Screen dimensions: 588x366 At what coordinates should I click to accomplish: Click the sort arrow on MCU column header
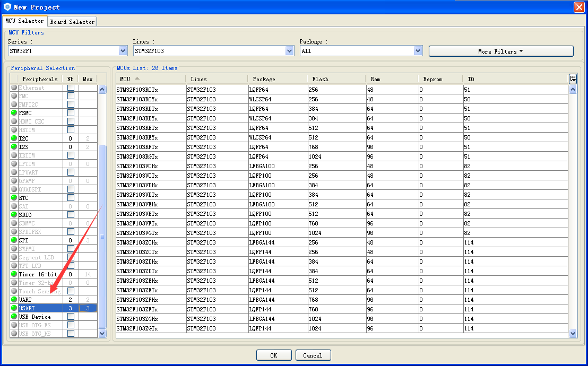point(137,79)
